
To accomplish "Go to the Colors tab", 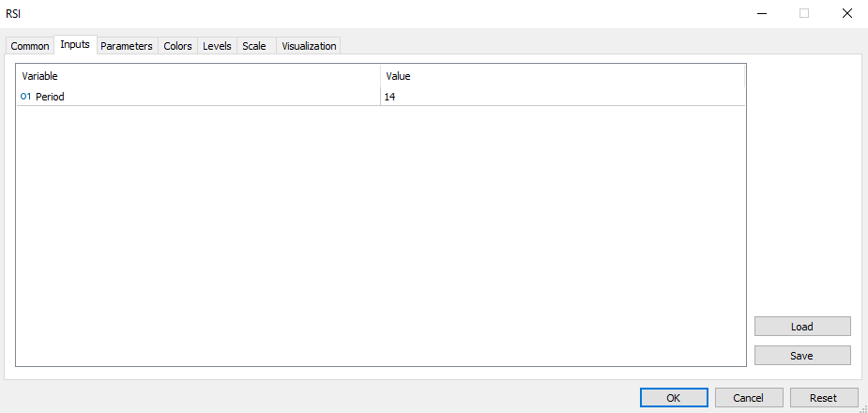I will coord(177,46).
